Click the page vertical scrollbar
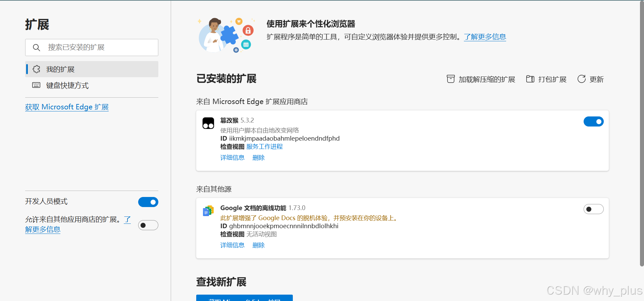The height and width of the screenshot is (301, 644). (642, 134)
